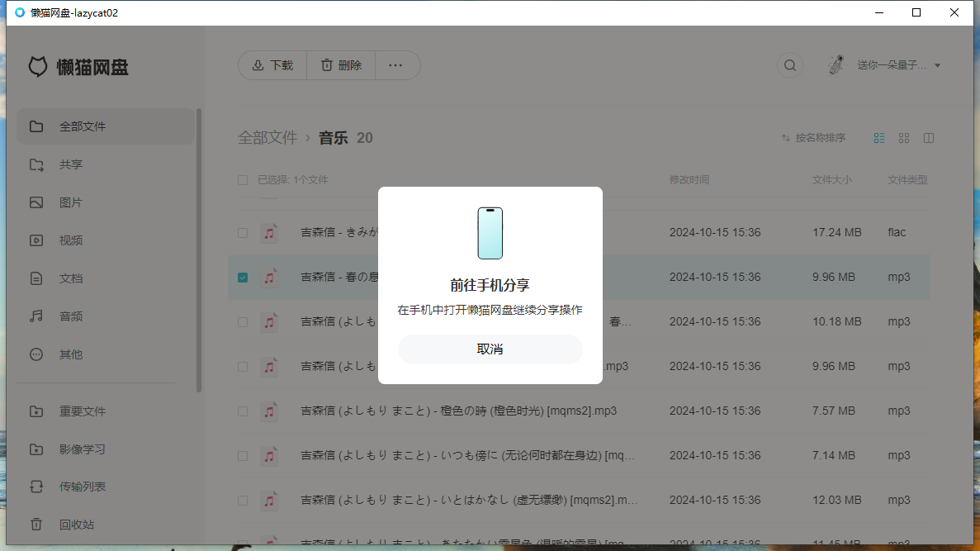Click the 已选择: 1个文件 label
Image resolution: width=980 pixels, height=551 pixels.
(292, 180)
